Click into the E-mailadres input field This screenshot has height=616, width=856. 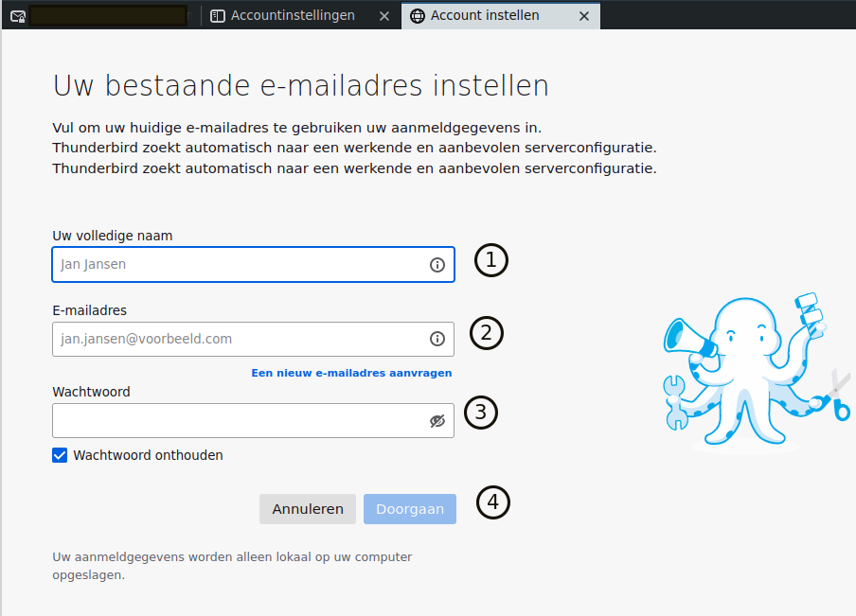pyautogui.click(x=254, y=339)
